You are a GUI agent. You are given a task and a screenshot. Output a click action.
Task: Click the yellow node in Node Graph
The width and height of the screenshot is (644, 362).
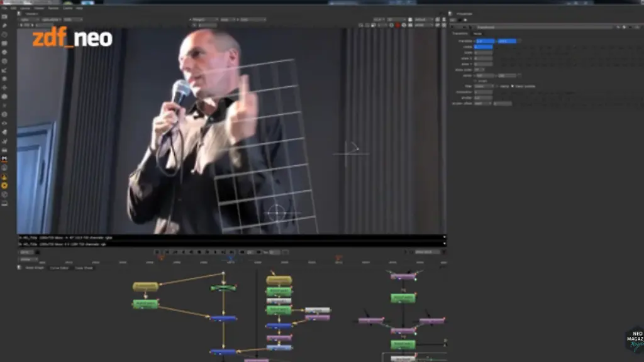coord(145,287)
